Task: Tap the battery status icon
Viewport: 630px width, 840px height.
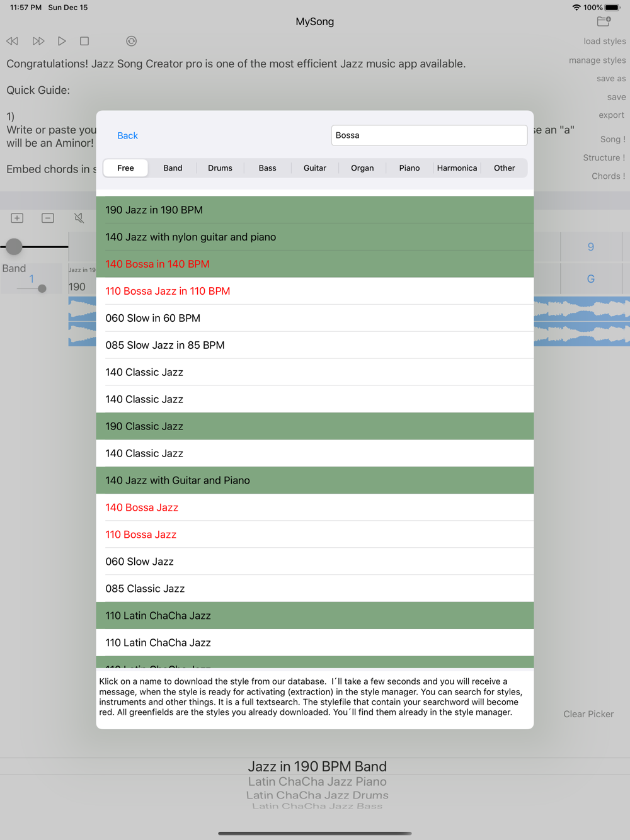Action: coord(612,8)
